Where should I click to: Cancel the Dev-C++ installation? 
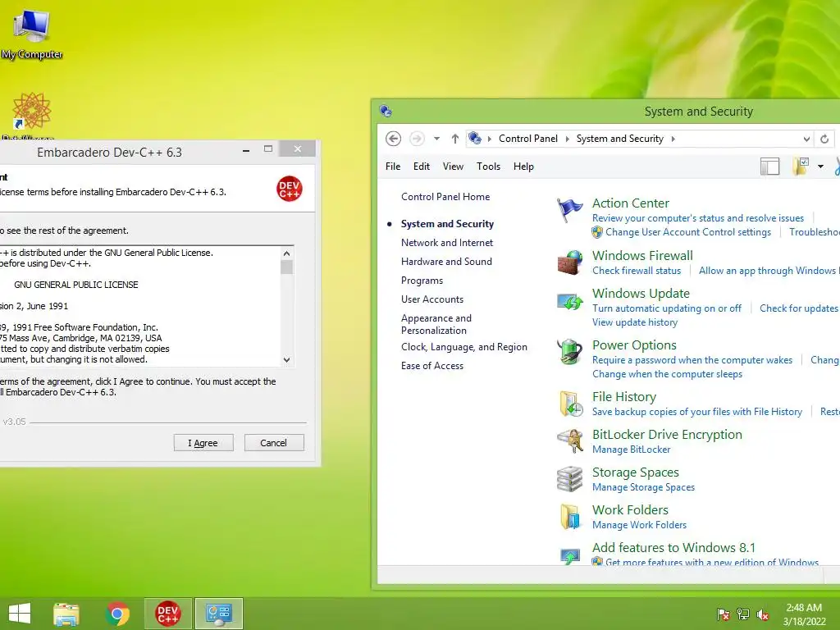click(x=274, y=443)
